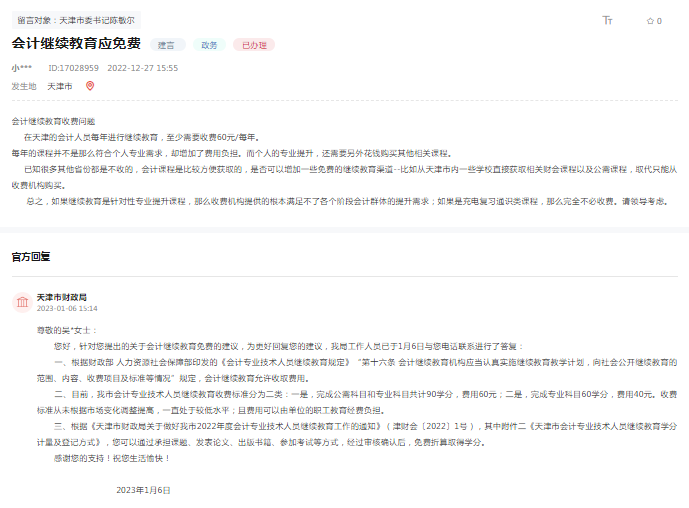689x508 pixels.
Task: Click the Tianjin Finance Bureau avatar icon
Action: click(x=22, y=302)
